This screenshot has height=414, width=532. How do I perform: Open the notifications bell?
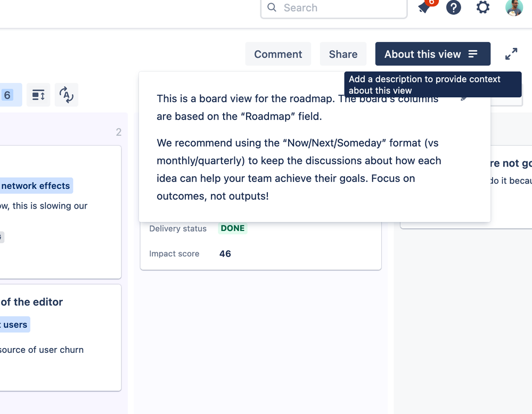point(425,8)
